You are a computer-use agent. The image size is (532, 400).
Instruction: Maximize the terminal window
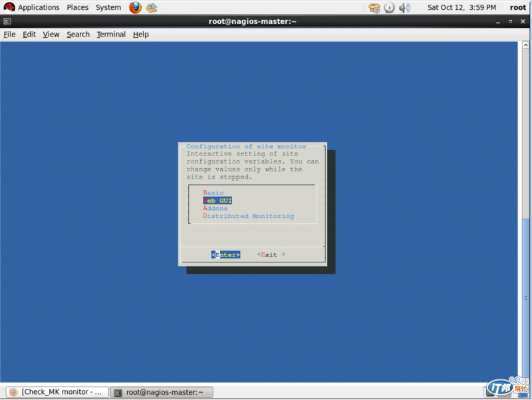click(x=510, y=21)
